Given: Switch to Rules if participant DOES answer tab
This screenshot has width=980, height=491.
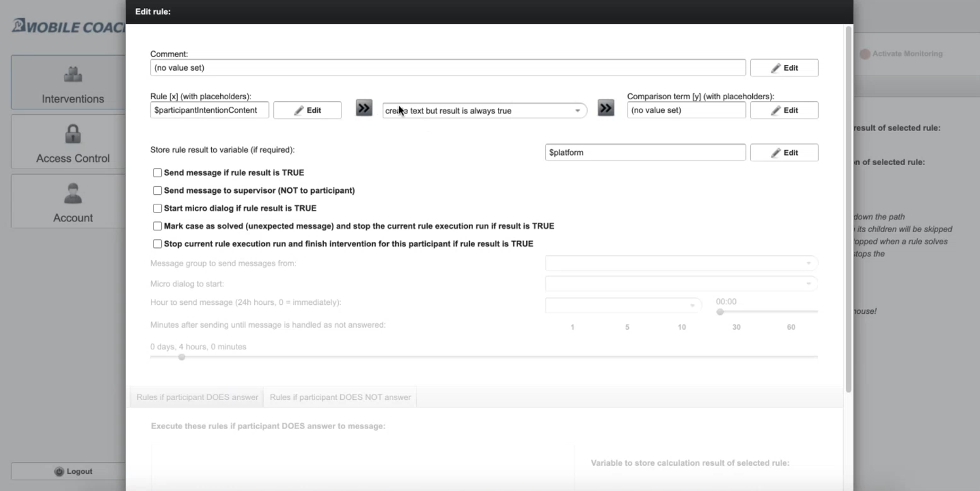Looking at the screenshot, I should (x=197, y=397).
